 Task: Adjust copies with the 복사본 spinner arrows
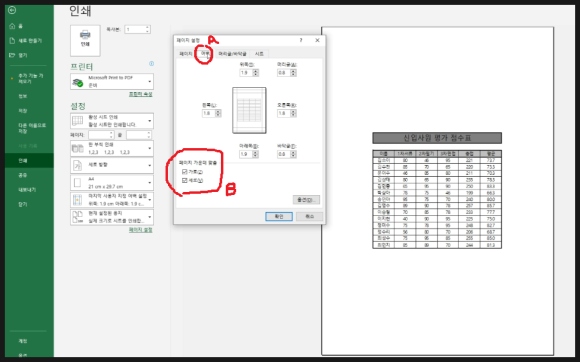[x=148, y=29]
